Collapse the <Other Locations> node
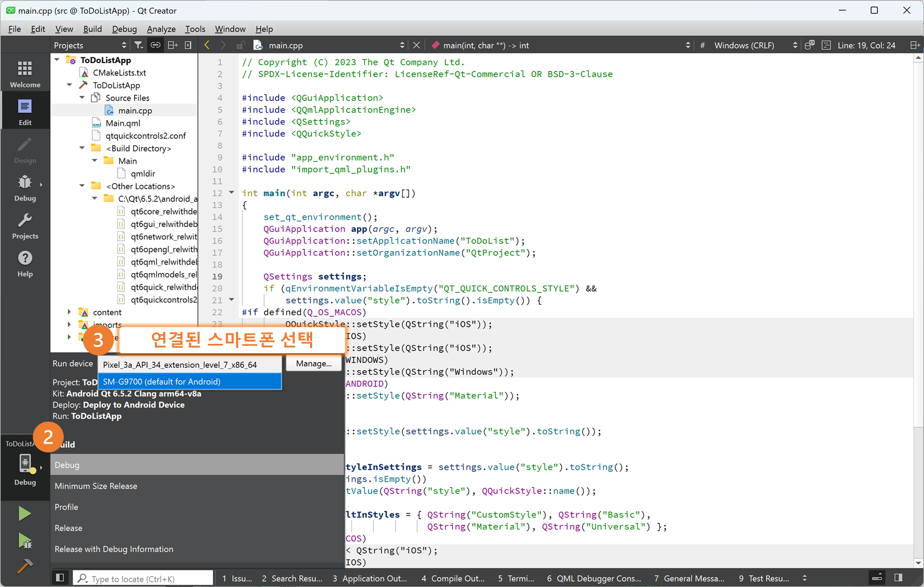924x587 pixels. tap(82, 186)
